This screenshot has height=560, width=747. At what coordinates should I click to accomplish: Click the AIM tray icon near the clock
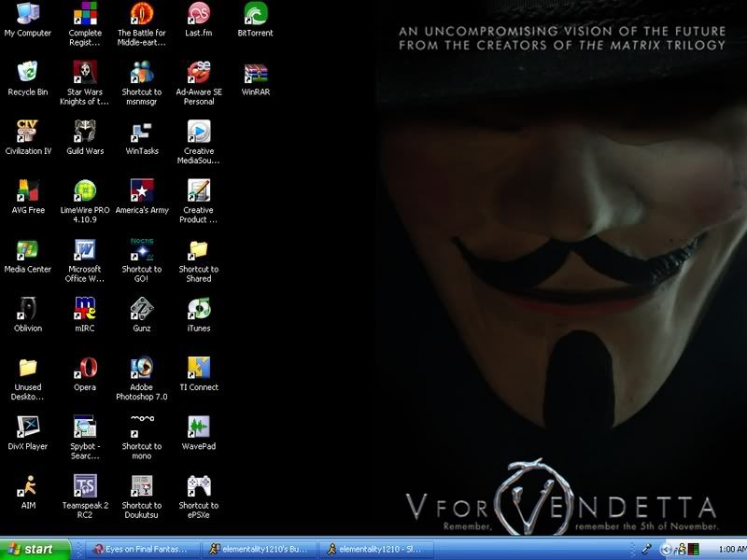pyautogui.click(x=682, y=549)
